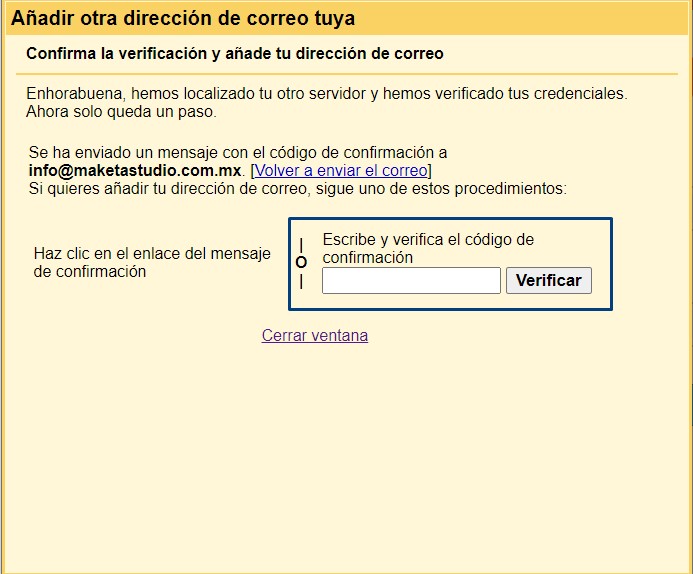Image resolution: width=693 pixels, height=574 pixels.
Task: Click the 'Cerrar ventana' link
Action: click(315, 336)
